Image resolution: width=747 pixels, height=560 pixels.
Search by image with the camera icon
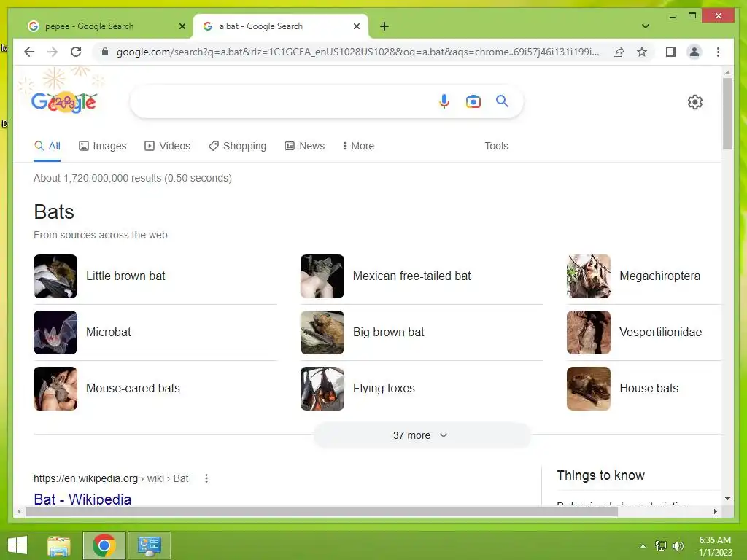[473, 101]
